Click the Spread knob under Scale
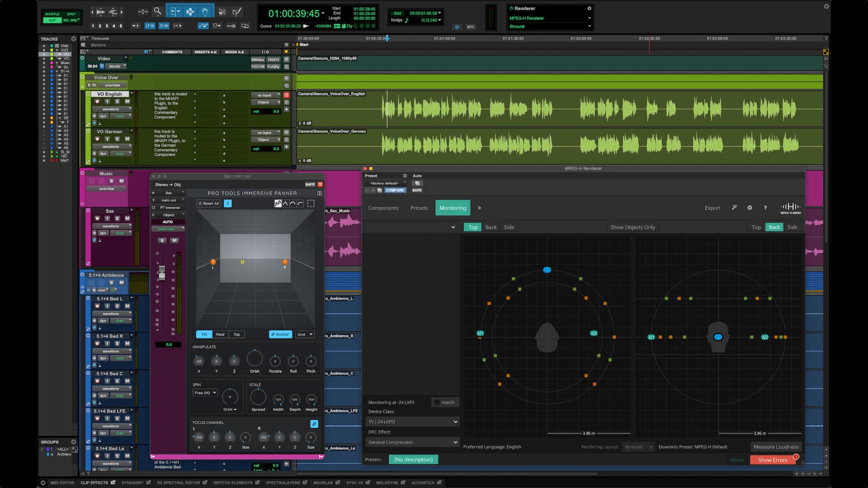Viewport: 868px width, 488px height. pos(258,397)
